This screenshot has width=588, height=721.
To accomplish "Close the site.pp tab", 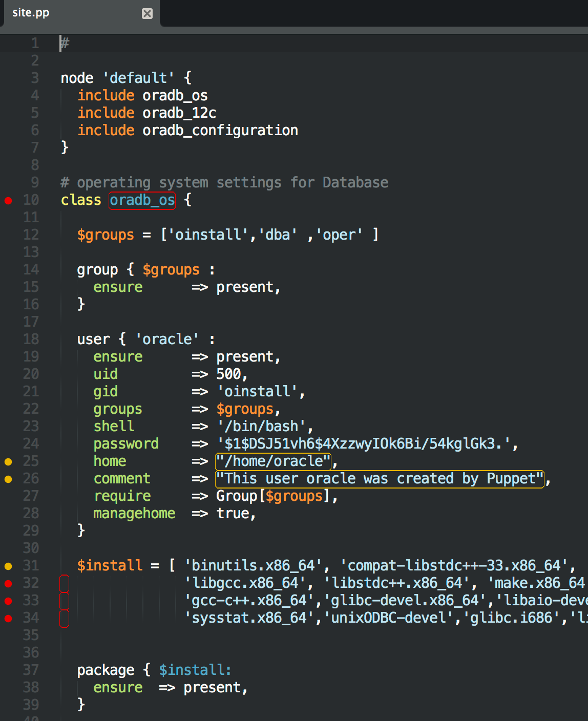I will click(x=147, y=14).
